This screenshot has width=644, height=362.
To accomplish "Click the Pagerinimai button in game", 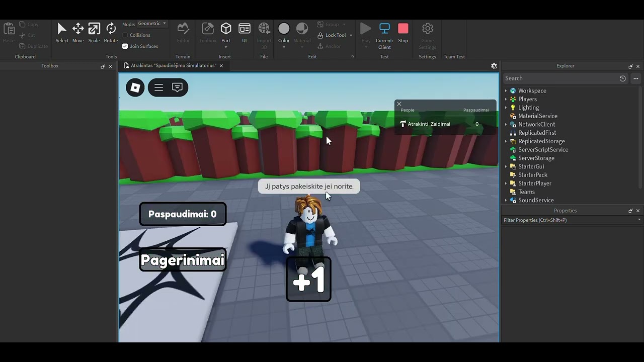I will point(183,260).
